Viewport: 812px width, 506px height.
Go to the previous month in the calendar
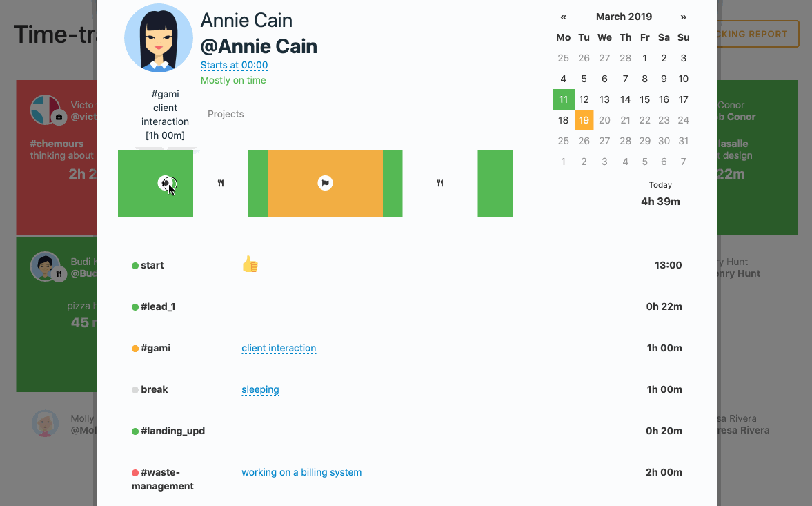coord(564,17)
